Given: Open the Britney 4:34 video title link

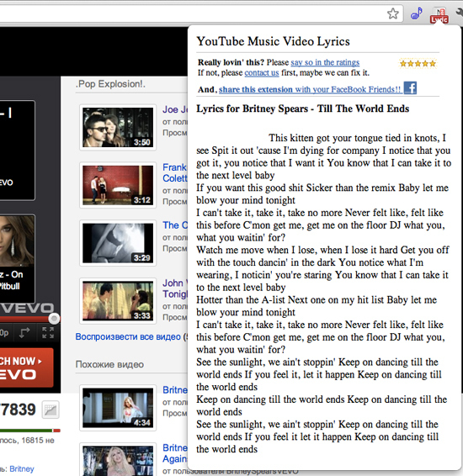Looking at the screenshot, I should click(x=175, y=389).
